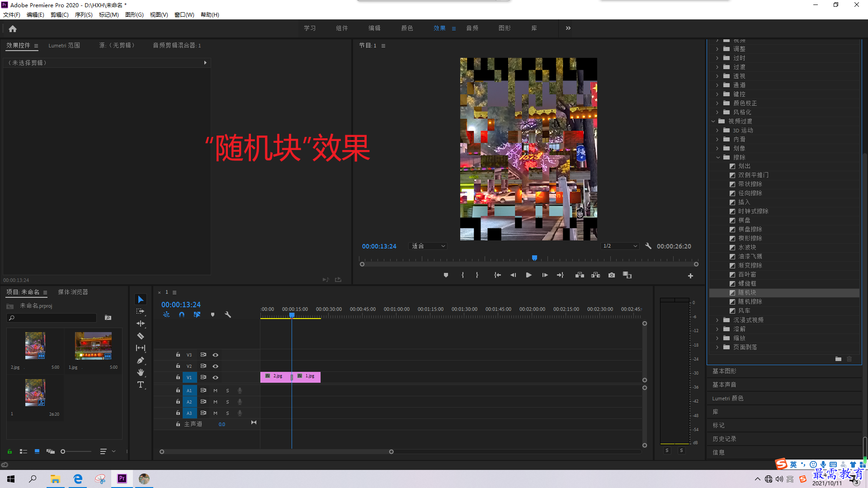Open zoom level dropdown 适合

point(428,246)
